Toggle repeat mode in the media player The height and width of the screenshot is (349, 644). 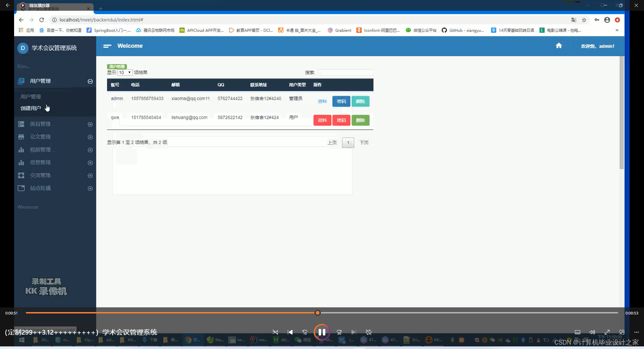click(x=369, y=332)
